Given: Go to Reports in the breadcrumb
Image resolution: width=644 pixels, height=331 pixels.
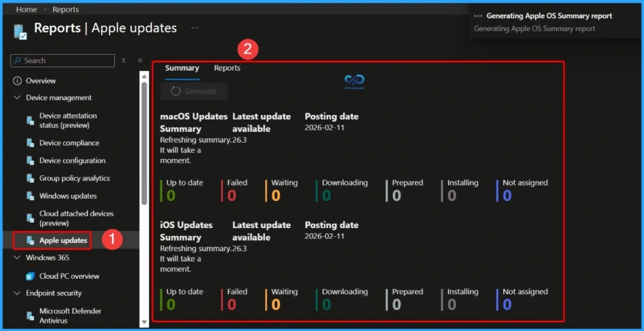Looking at the screenshot, I should click(x=65, y=9).
